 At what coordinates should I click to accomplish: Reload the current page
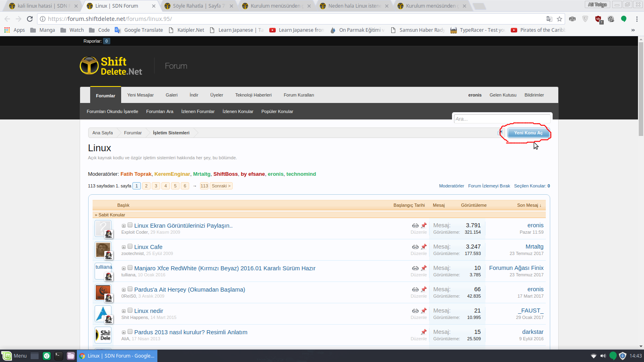(x=30, y=19)
